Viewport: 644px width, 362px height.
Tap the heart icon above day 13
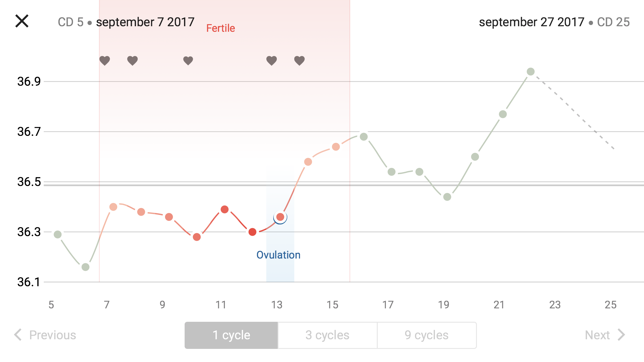click(x=272, y=61)
